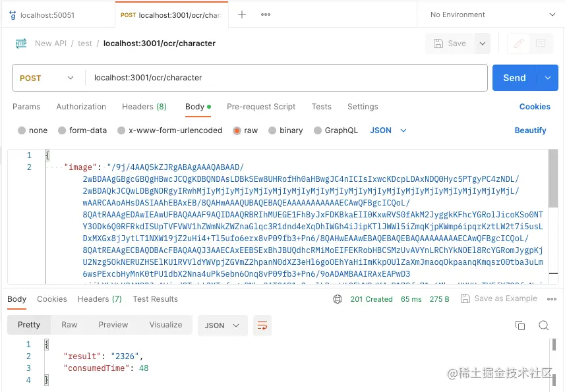Expand the Send button options arrow
The image size is (565, 392).
click(x=547, y=78)
